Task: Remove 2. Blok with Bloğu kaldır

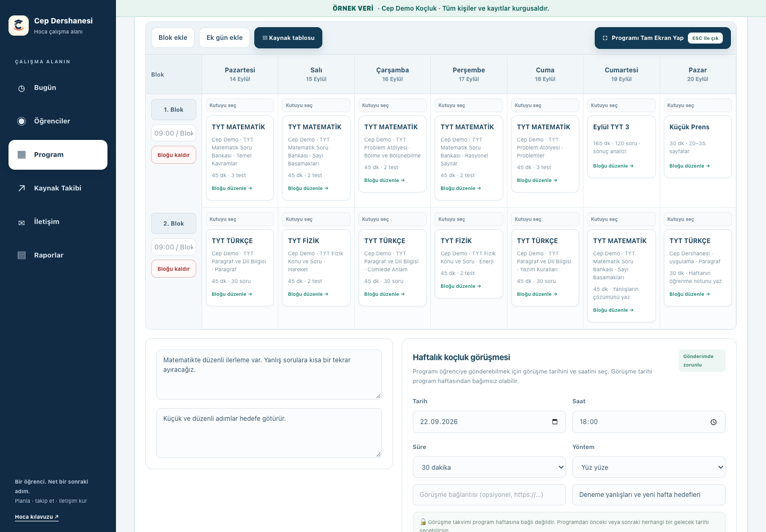Action: coord(173,269)
